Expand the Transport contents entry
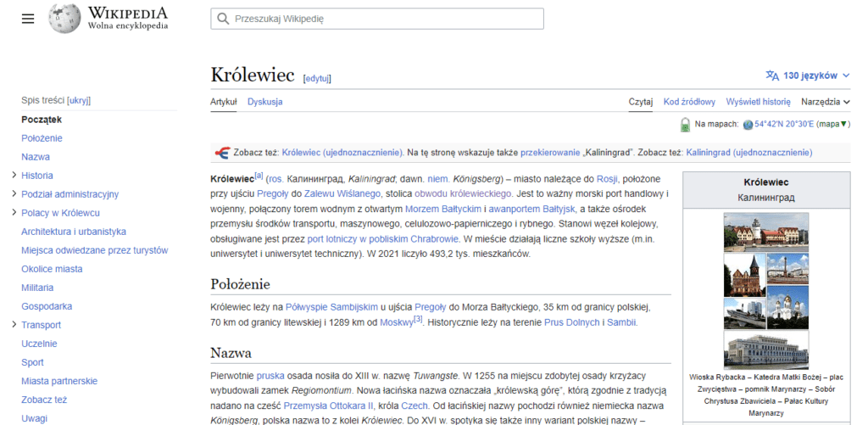 coord(14,325)
